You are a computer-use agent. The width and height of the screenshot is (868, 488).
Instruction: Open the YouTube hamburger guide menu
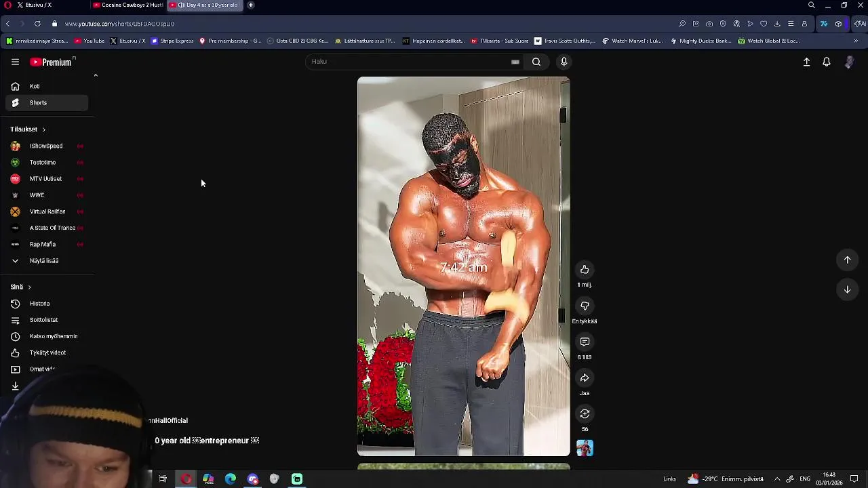15,62
